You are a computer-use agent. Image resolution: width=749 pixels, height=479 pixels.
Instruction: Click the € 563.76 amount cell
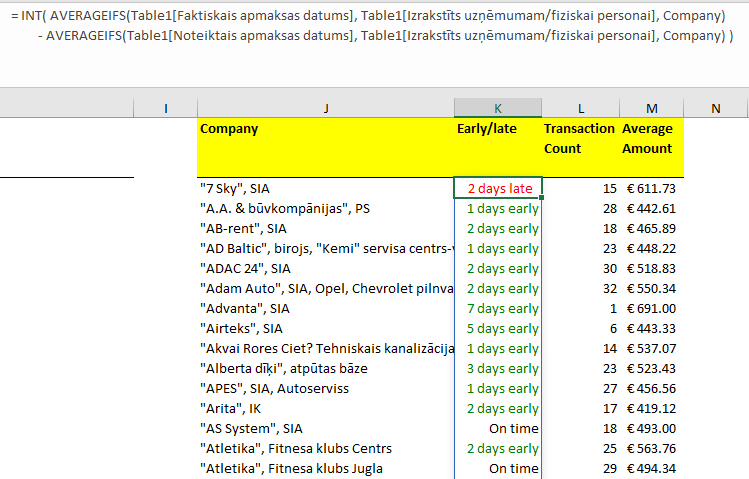(652, 449)
